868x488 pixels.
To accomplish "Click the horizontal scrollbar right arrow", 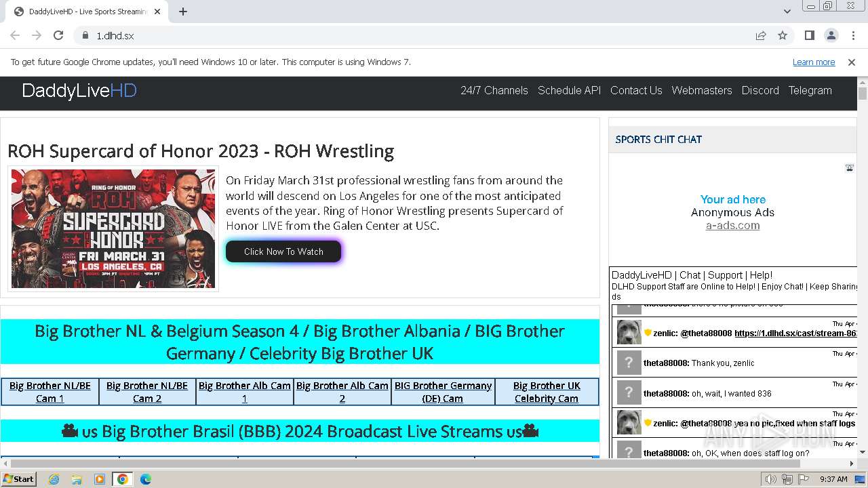I will (852, 464).
